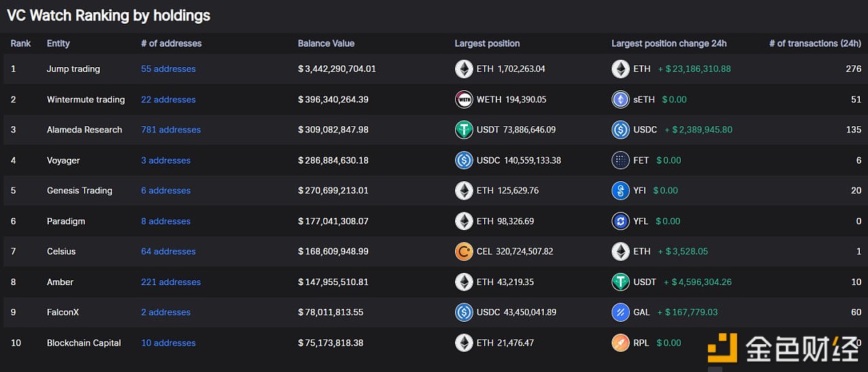This screenshot has height=372, width=868.
Task: Click balance value $396,340,264.39
Action: point(334,99)
